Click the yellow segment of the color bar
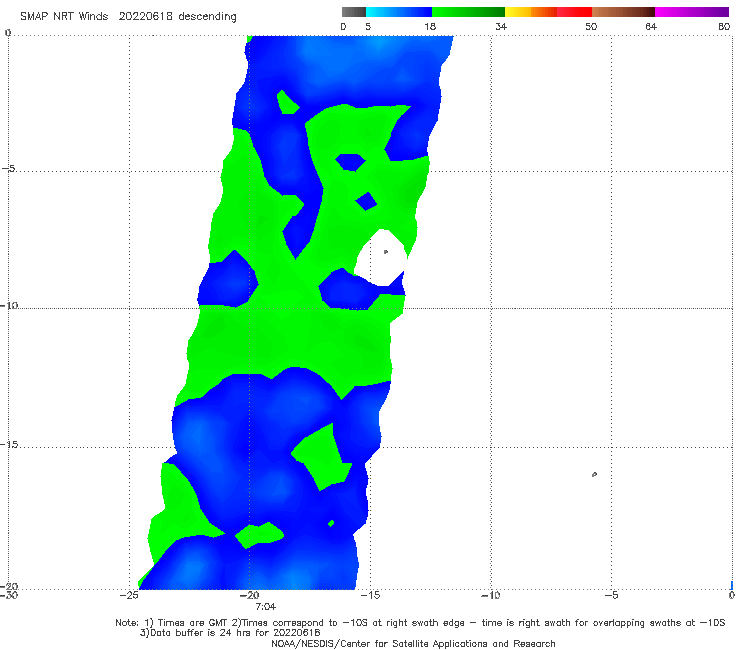Screen dimensions: 740x650 pos(518,12)
